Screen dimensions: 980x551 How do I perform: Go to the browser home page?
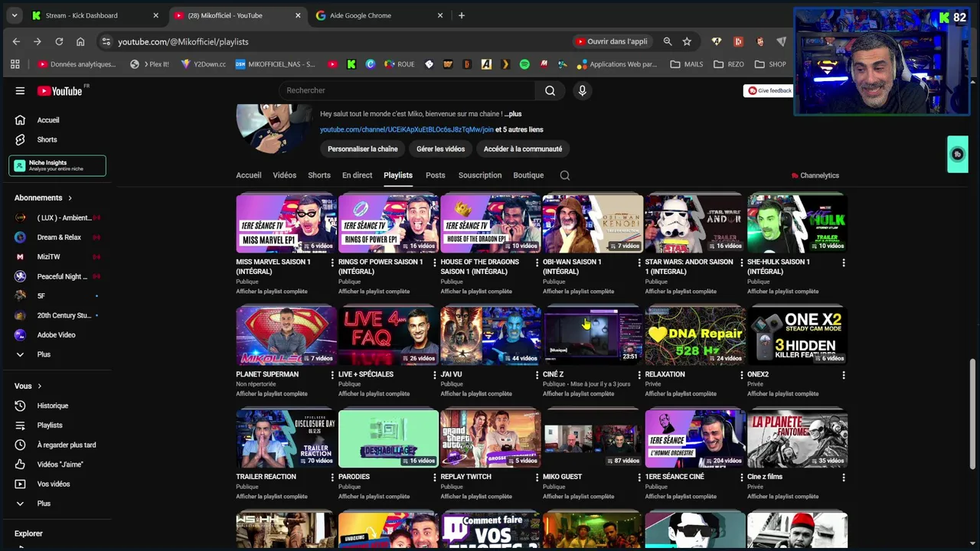80,41
